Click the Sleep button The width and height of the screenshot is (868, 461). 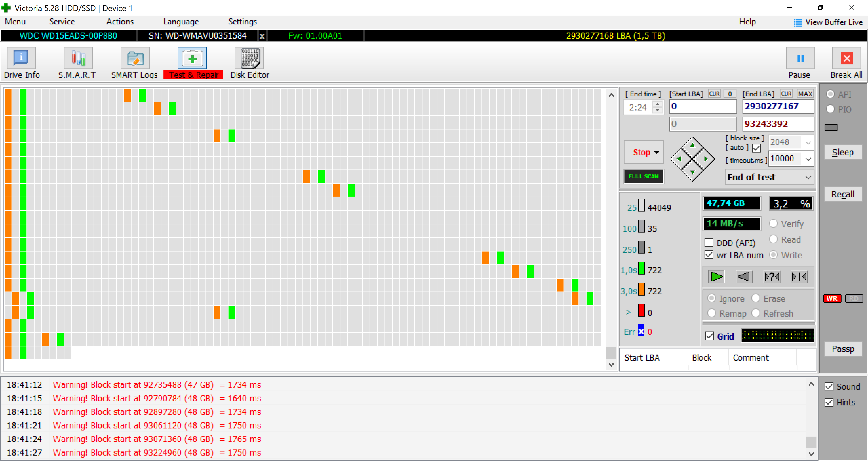tap(843, 152)
